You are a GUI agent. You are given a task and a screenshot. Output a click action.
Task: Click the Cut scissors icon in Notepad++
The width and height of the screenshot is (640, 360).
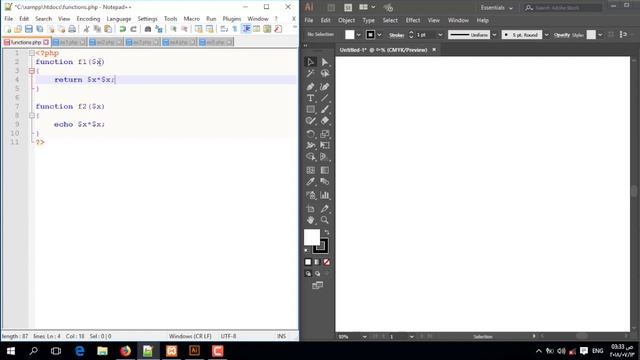[x=86, y=29]
